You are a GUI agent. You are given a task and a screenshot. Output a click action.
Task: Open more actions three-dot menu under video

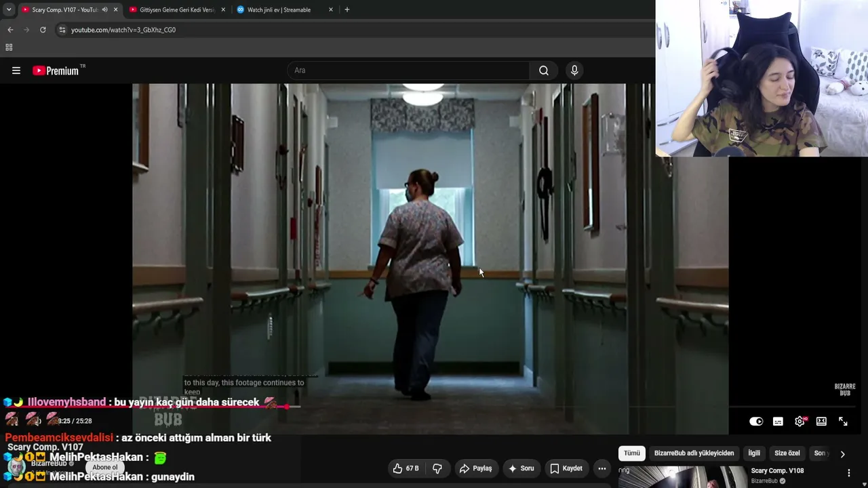pos(602,468)
